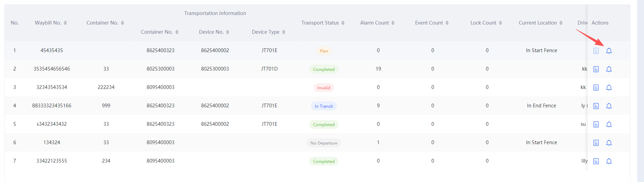
Task: Click the alarm bell icon for waybill 45435435
Action: (609, 51)
